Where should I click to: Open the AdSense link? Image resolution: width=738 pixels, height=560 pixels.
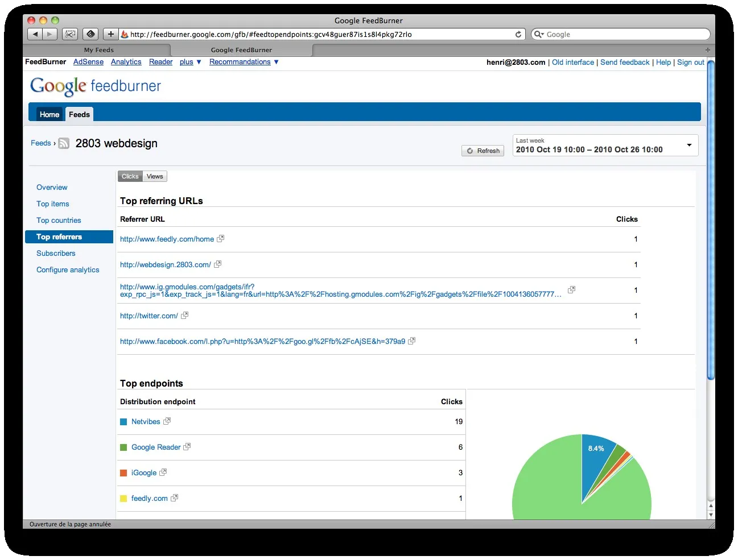(x=88, y=62)
